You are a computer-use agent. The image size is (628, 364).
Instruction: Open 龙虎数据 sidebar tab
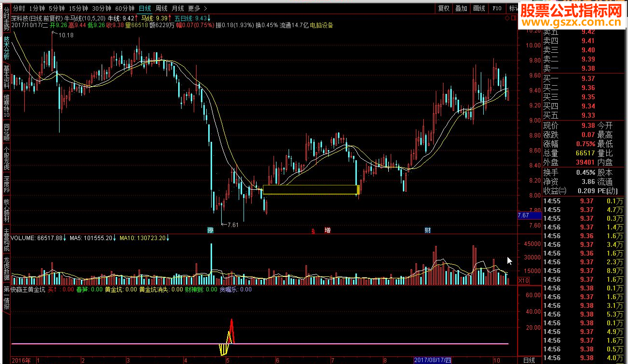coord(6,268)
